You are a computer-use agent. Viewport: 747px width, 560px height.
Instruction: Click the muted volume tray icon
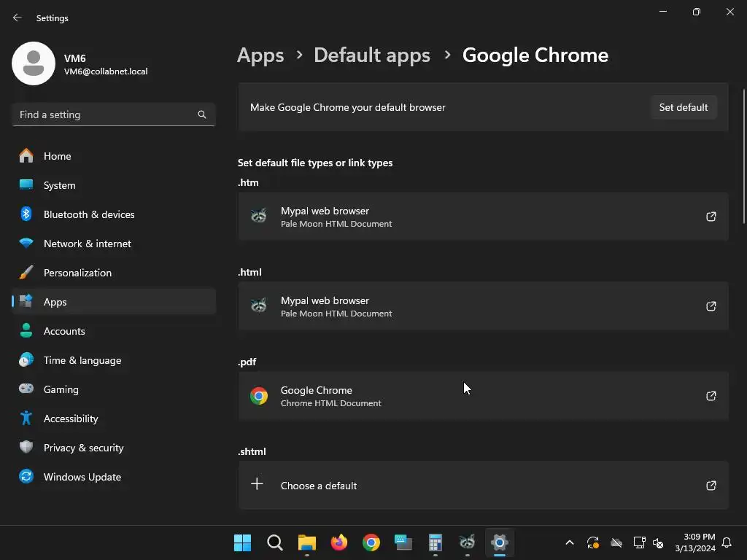[658, 542]
